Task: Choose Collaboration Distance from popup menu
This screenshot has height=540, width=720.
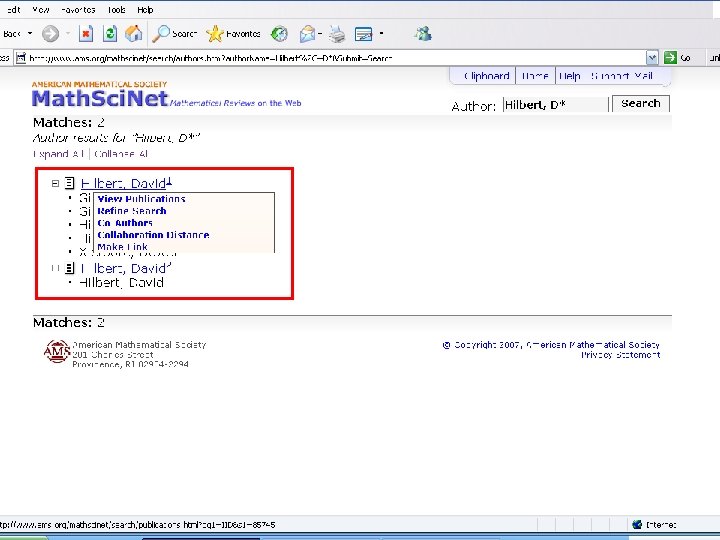Action: pyautogui.click(x=153, y=235)
